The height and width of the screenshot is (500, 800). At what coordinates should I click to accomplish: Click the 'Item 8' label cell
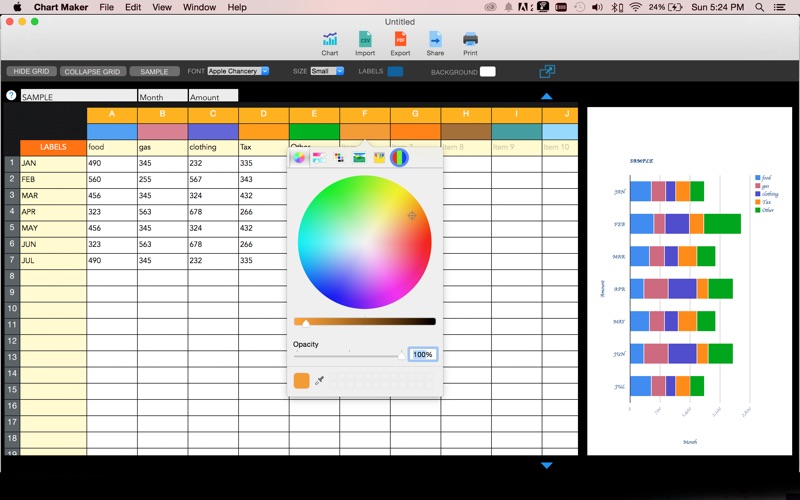click(466, 147)
